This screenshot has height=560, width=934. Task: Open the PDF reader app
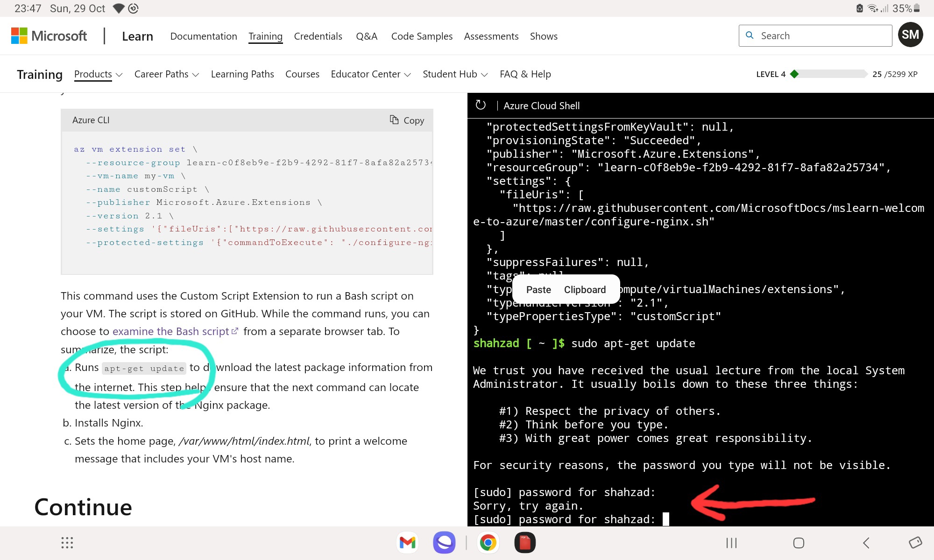click(x=525, y=542)
